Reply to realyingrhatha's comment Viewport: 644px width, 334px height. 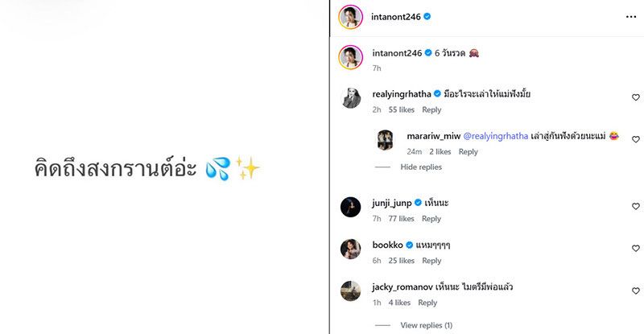431,109
